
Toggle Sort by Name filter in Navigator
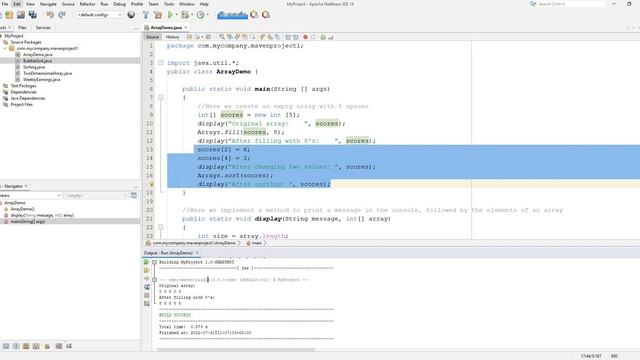coord(59,346)
